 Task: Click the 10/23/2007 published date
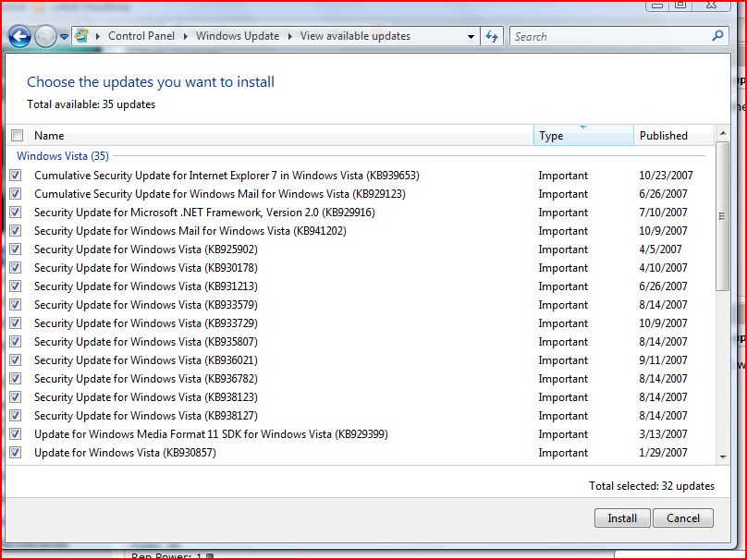pos(666,176)
